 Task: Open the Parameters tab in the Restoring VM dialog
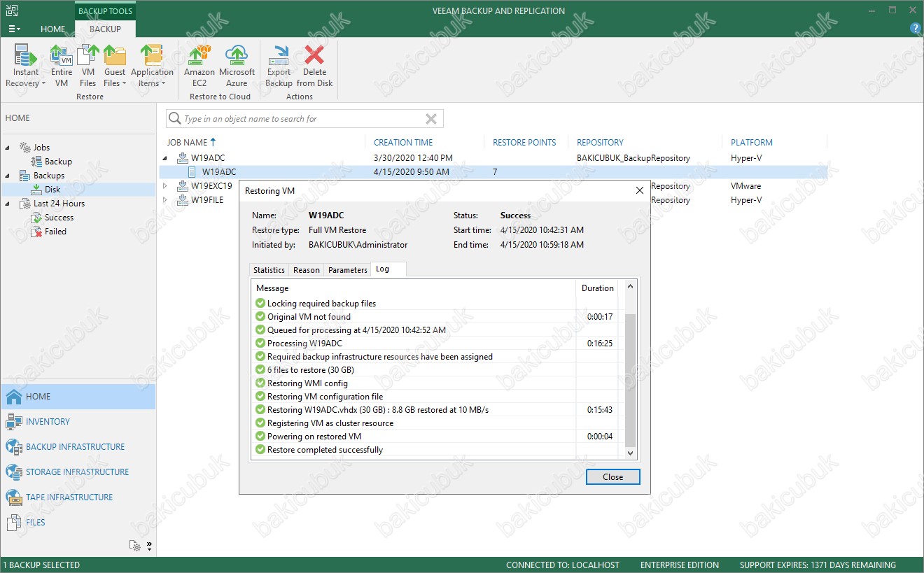tap(347, 270)
